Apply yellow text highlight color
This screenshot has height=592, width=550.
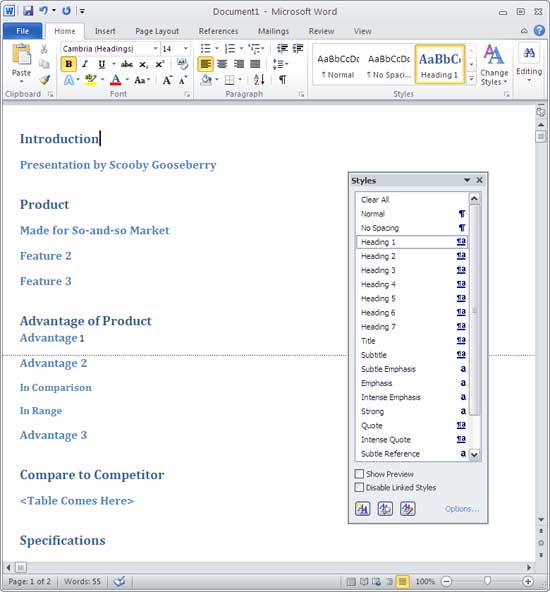tap(90, 80)
